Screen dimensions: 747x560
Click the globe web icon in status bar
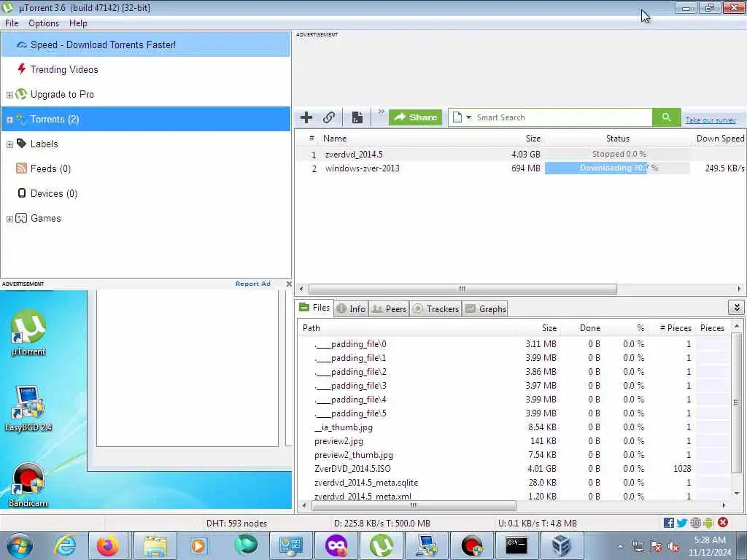pos(696,523)
